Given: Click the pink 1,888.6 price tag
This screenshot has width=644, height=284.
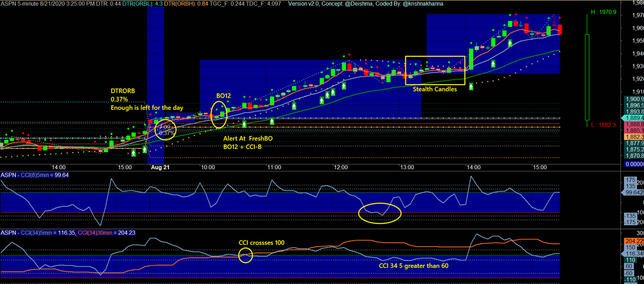Looking at the screenshot, I should point(634,124).
